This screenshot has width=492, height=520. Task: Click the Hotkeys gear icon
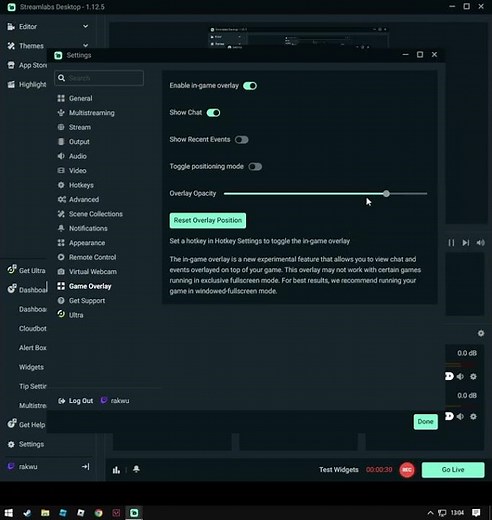61,185
